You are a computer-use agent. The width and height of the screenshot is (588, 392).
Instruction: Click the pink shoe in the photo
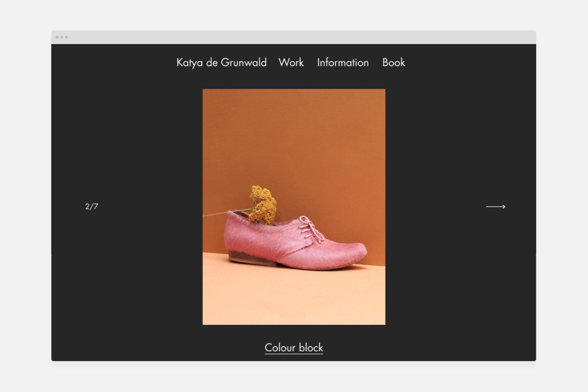click(x=295, y=243)
